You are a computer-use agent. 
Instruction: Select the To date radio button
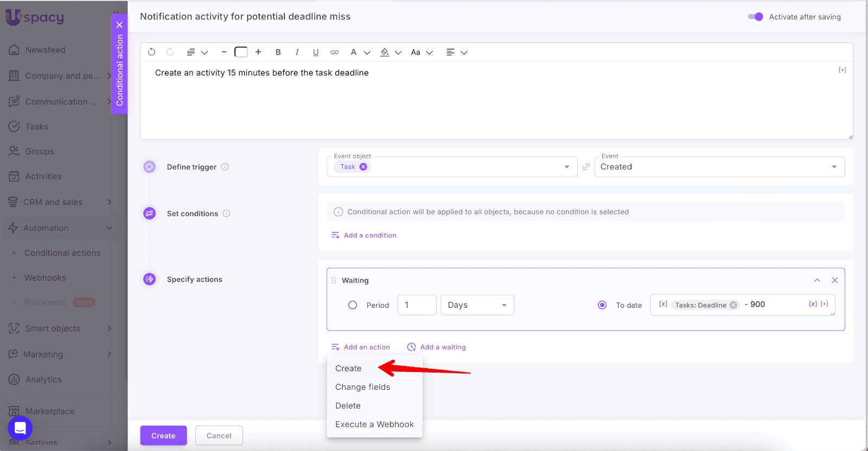(602, 305)
